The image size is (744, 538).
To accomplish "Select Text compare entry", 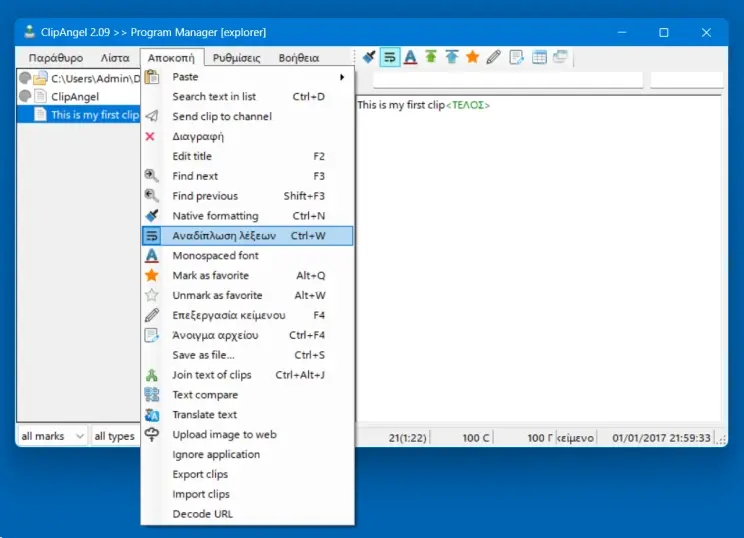I will (x=248, y=395).
